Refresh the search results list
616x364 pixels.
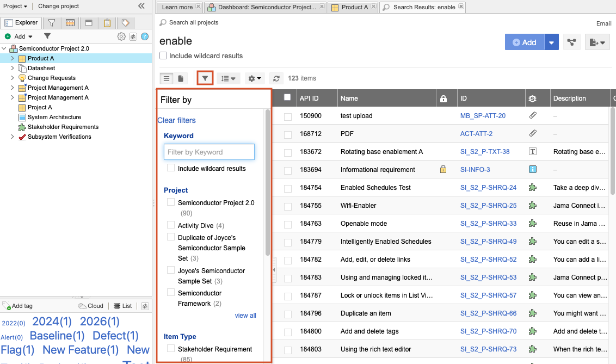[x=276, y=78]
